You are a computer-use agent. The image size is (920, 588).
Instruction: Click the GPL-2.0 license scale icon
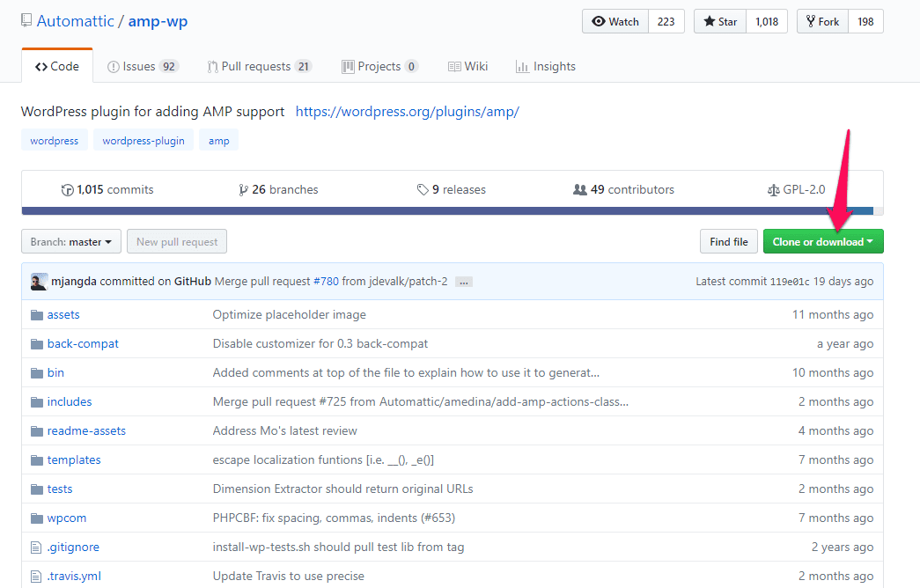coord(773,190)
